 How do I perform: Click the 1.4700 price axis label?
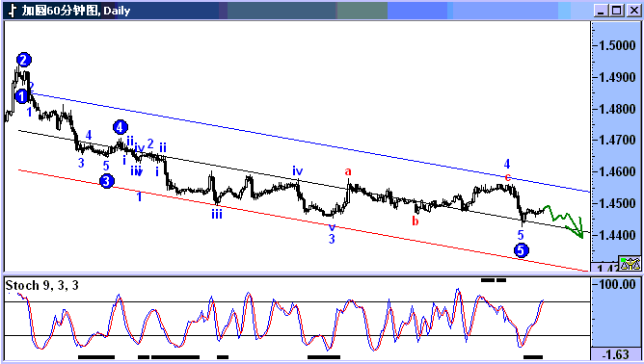click(x=617, y=140)
